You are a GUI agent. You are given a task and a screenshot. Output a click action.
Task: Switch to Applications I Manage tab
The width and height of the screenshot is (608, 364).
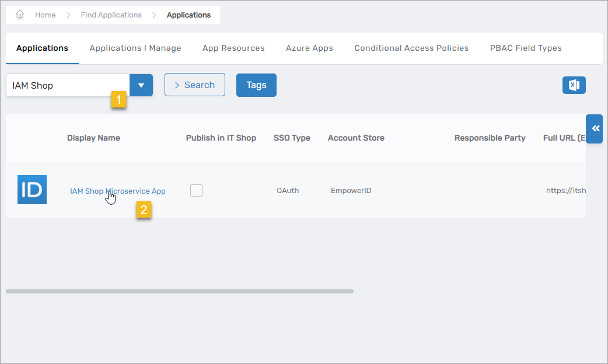[x=135, y=48]
